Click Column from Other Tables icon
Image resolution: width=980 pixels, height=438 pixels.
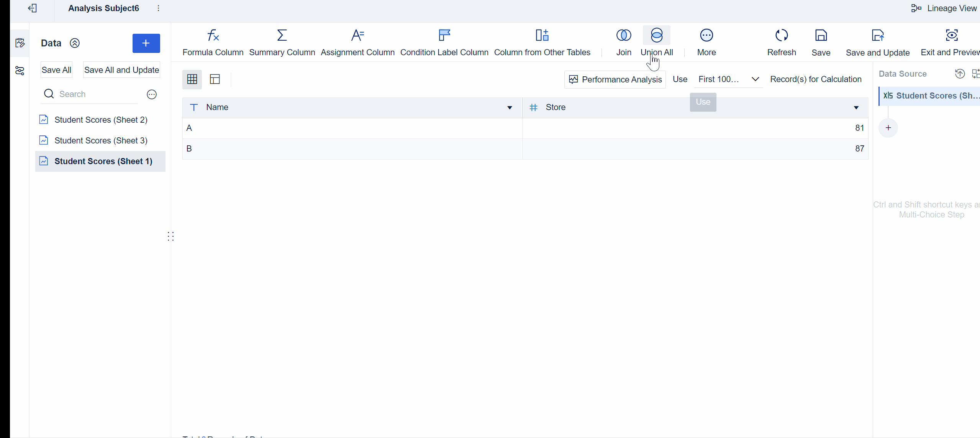(542, 36)
